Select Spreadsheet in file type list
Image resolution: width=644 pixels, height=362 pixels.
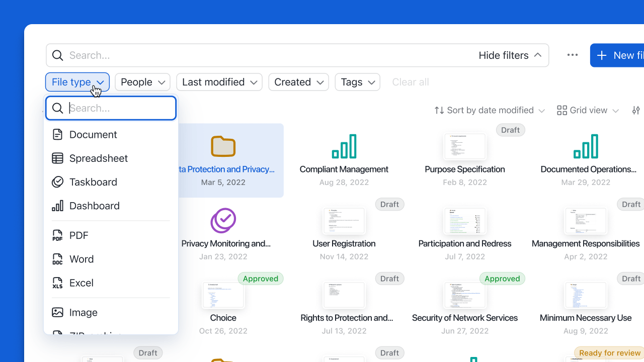pos(99,158)
